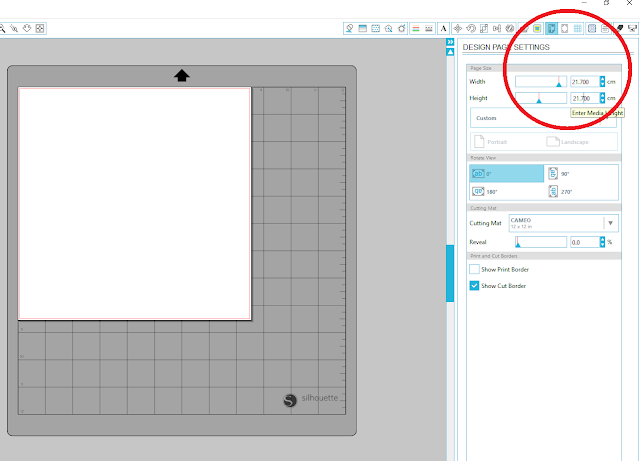The image size is (640, 461).
Task: Click the Reveal percentage field 0.0
Action: coord(584,242)
